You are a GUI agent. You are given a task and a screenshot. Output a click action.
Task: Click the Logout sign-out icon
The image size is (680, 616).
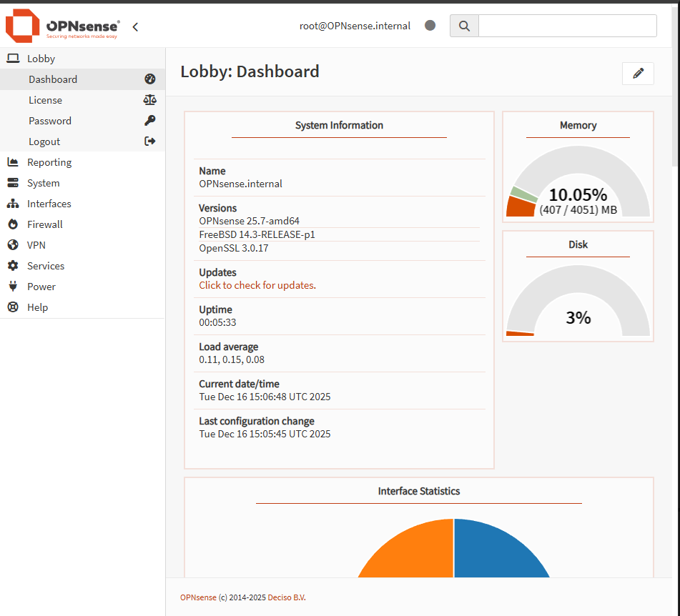pyautogui.click(x=149, y=141)
